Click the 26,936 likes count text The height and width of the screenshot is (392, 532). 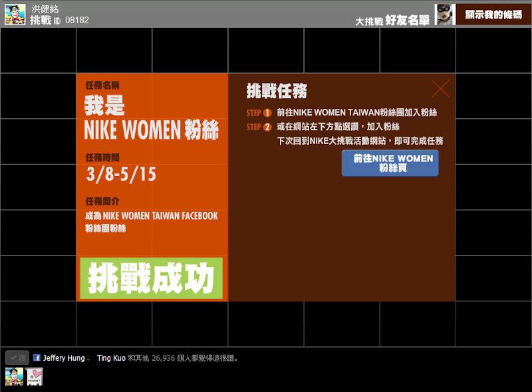(163, 358)
